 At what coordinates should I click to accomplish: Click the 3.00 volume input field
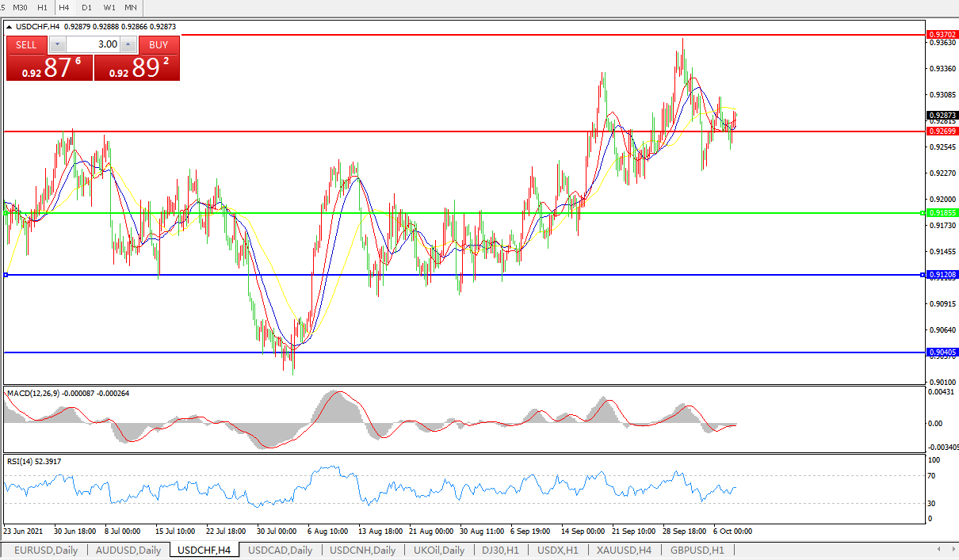tap(93, 45)
